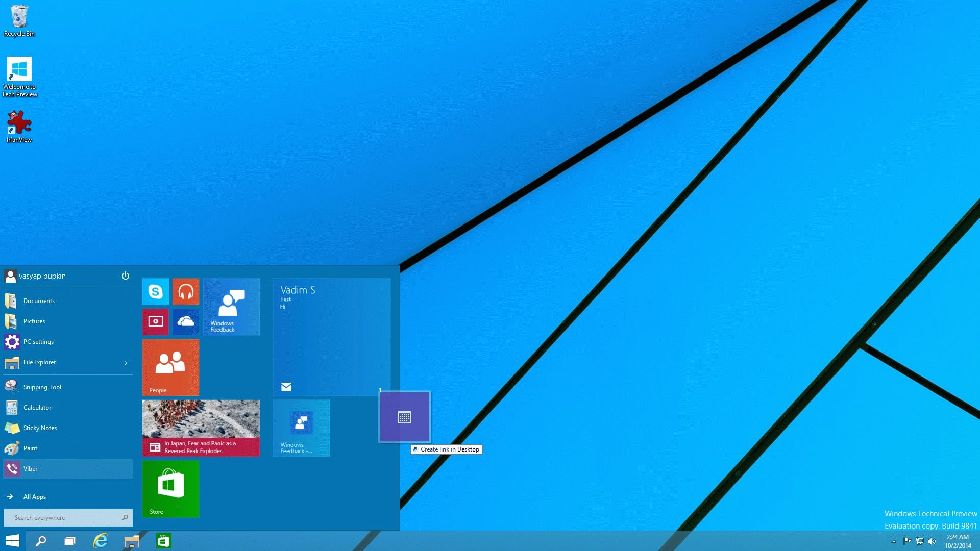Open the small Windows Feedback tile
This screenshot has height=551, width=980.
[x=301, y=428]
